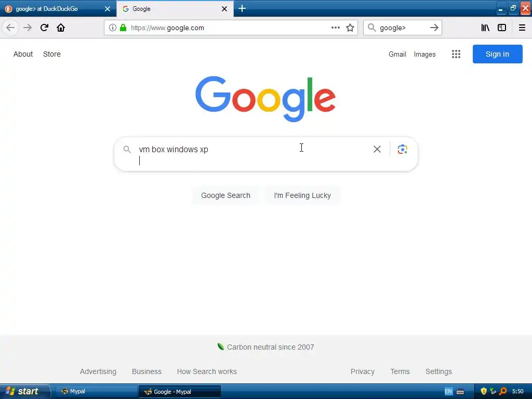Submit toolbar search with the arrow

pos(434,28)
